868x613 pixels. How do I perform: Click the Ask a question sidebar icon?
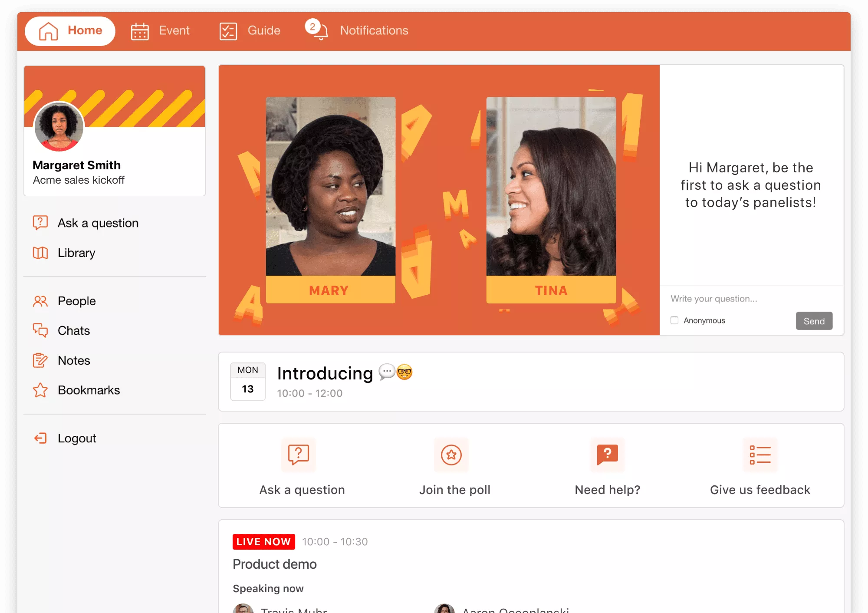click(40, 223)
